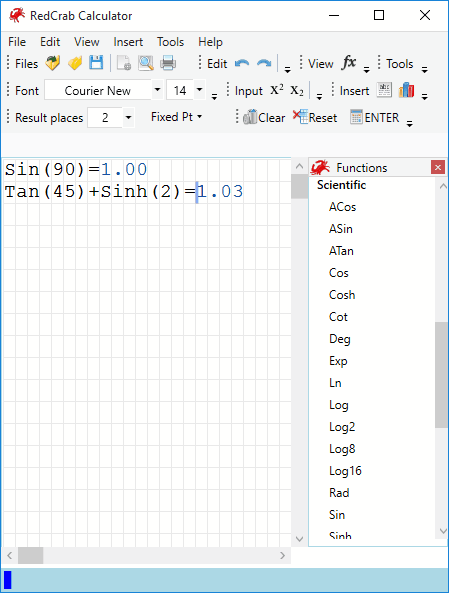Open the font size 14 dropdown
This screenshot has width=449, height=593.
point(199,90)
